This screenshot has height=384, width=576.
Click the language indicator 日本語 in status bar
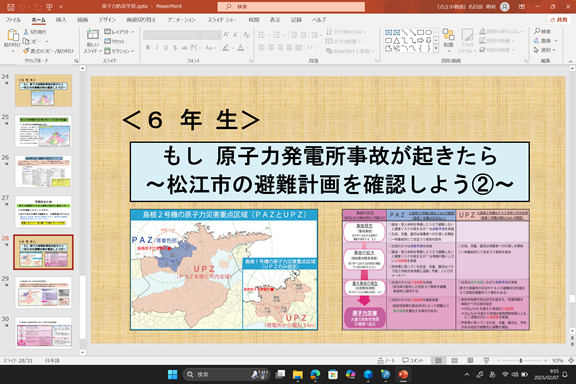[52, 360]
